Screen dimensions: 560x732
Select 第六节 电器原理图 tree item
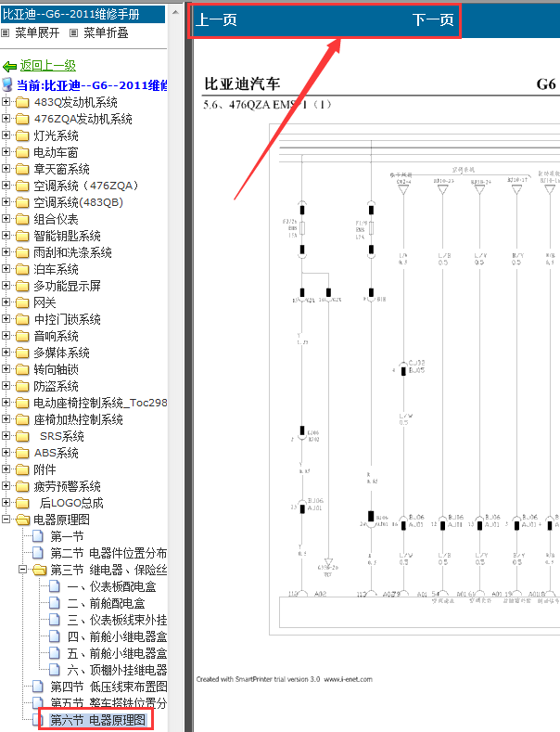[98, 720]
